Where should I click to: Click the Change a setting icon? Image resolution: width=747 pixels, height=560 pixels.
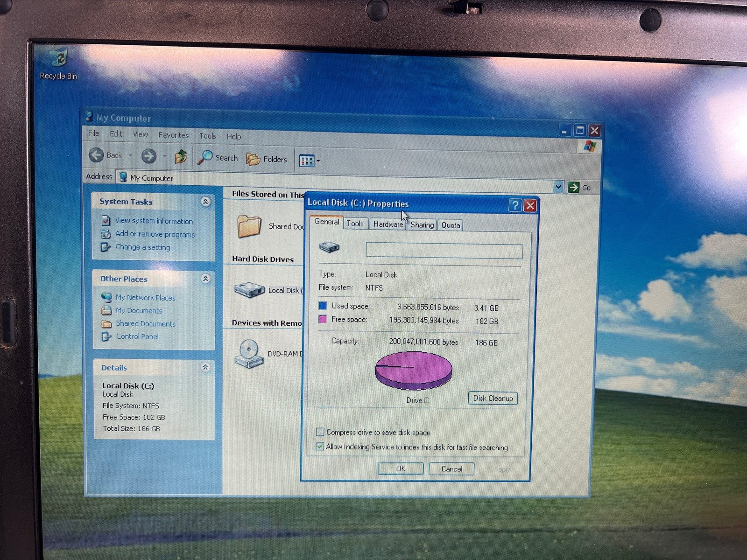pyautogui.click(x=106, y=247)
